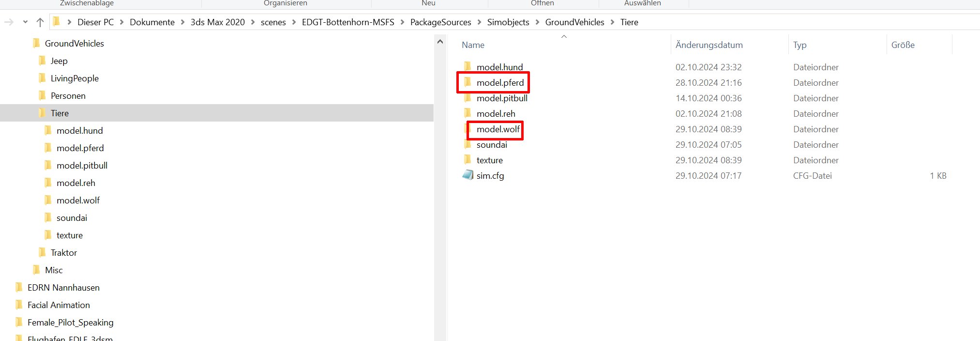Screen dimensions: 980x341
Task: Select Simobjects in the breadcrumb path
Action: [x=508, y=22]
